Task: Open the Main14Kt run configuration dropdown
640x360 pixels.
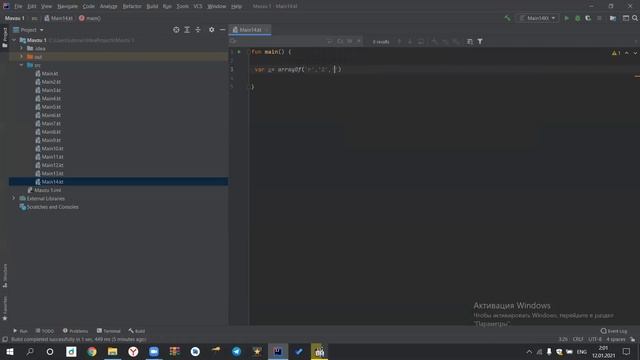Action: 538,18
